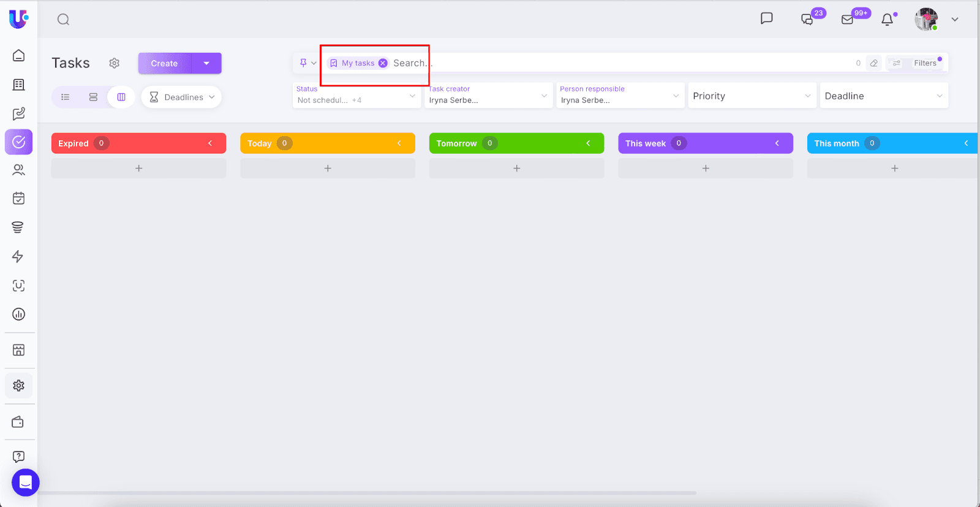The image size is (980, 507).
Task: Open the contacts people icon in sidebar
Action: (18, 170)
